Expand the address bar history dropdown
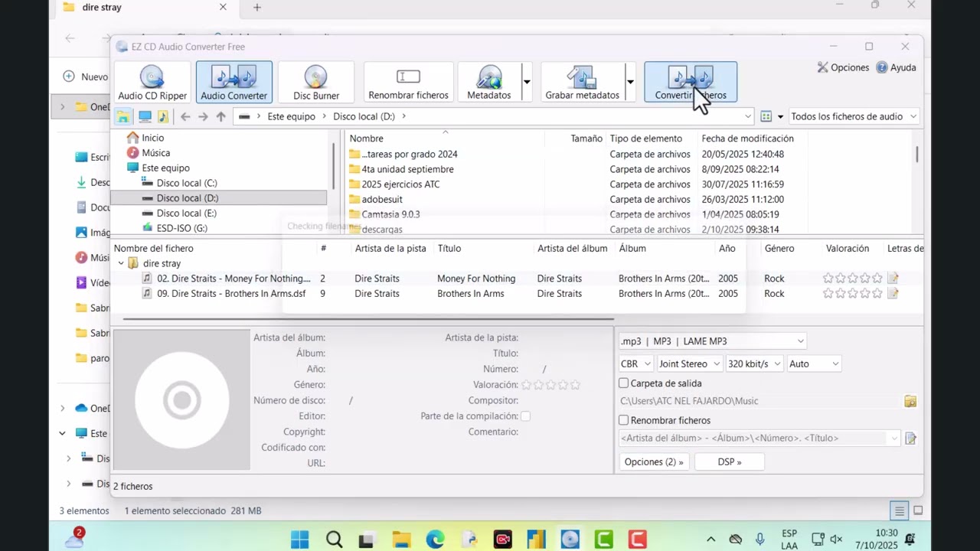Viewport: 980px width, 551px height. point(748,116)
